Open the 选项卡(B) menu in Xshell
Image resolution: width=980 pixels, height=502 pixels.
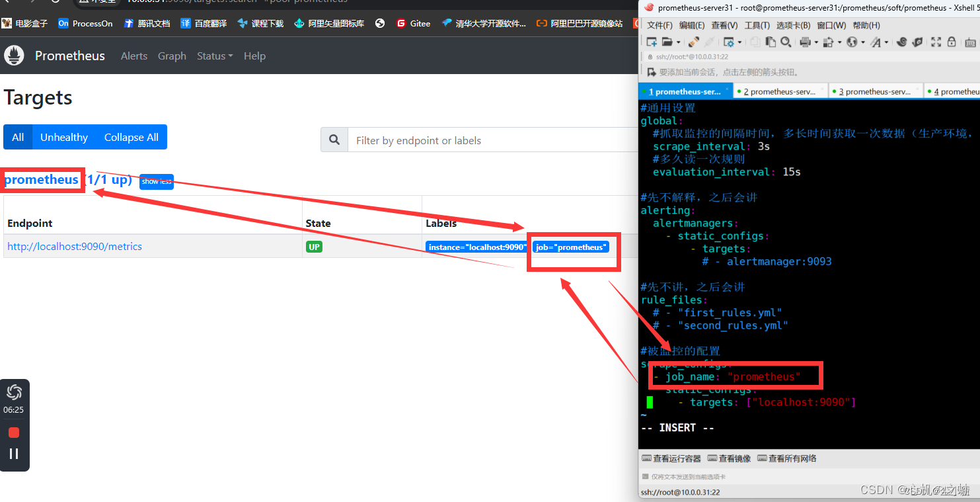point(793,25)
